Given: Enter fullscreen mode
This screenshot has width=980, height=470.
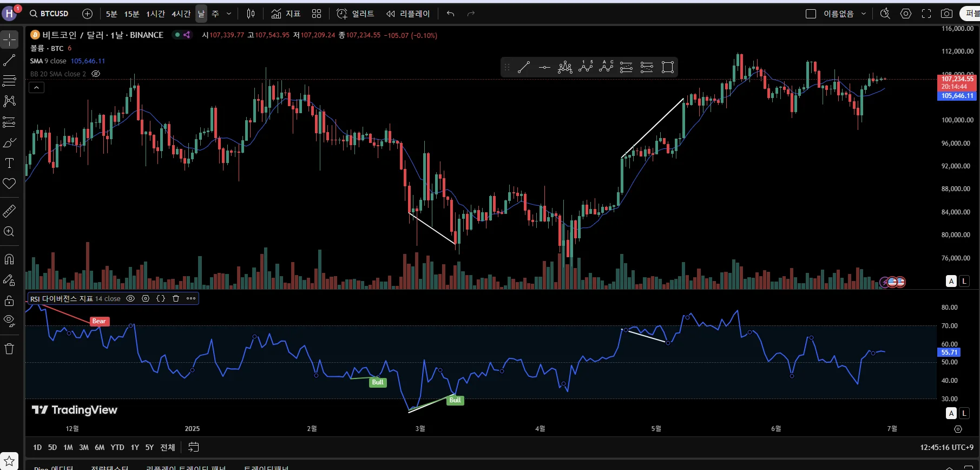Looking at the screenshot, I should pyautogui.click(x=926, y=14).
